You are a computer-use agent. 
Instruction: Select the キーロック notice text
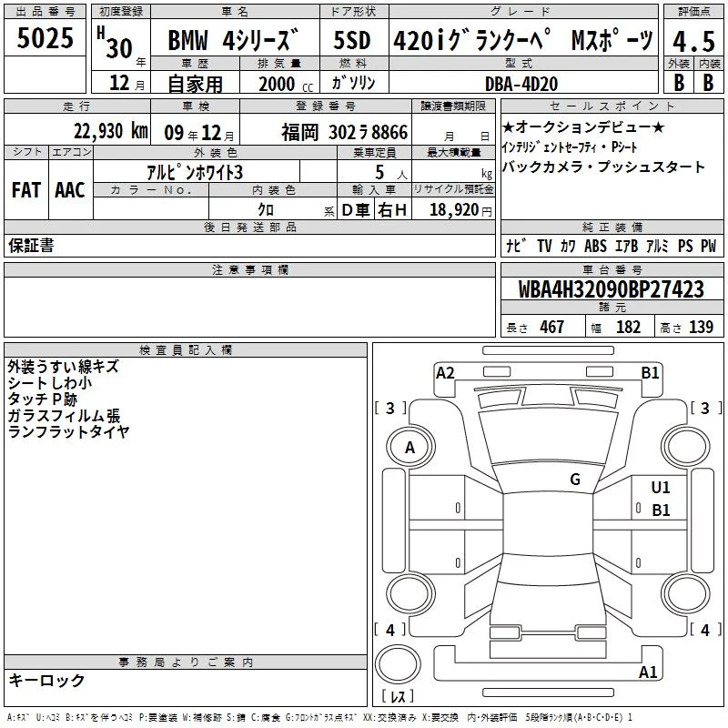[47, 680]
